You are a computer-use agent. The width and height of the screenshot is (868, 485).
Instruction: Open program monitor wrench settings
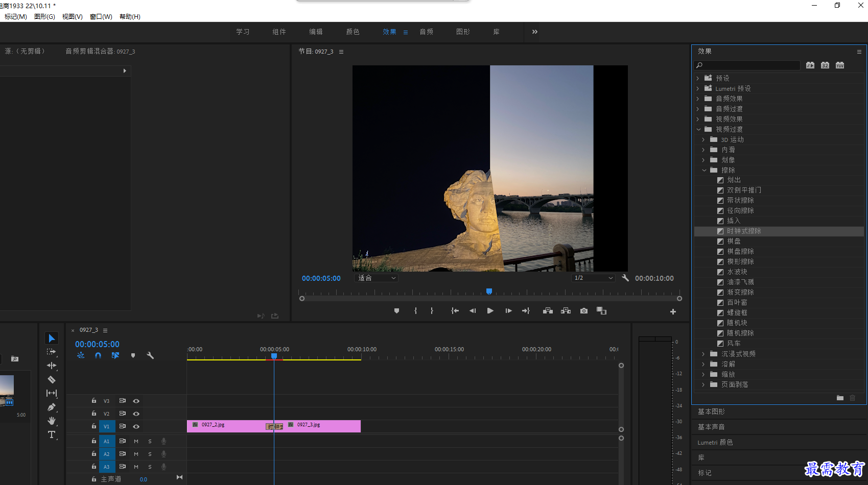point(625,278)
